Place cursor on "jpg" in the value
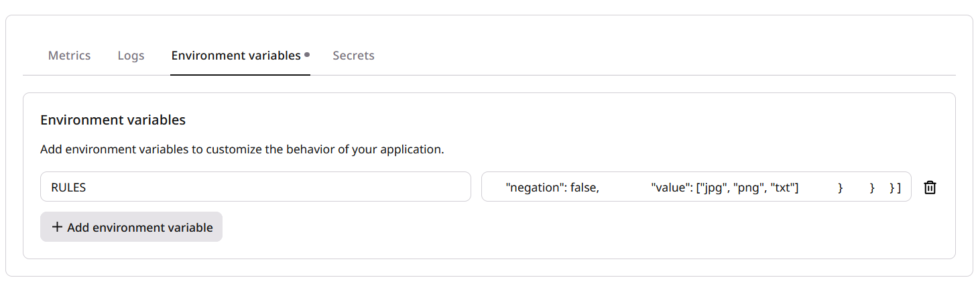The image size is (980, 290). [x=711, y=188]
